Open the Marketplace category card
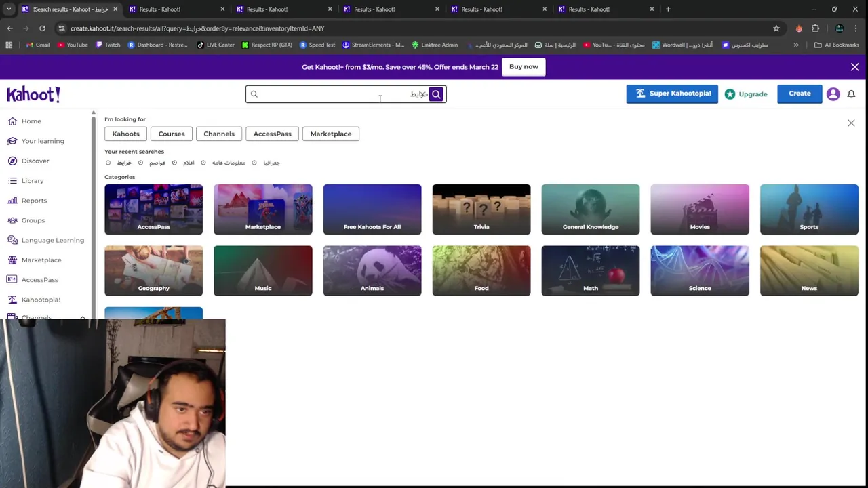 pyautogui.click(x=263, y=209)
